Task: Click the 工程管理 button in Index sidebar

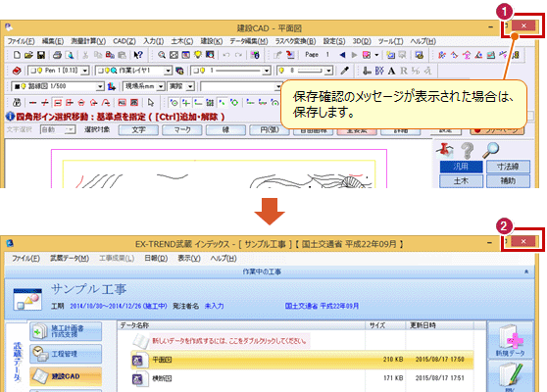Action: pyautogui.click(x=66, y=354)
